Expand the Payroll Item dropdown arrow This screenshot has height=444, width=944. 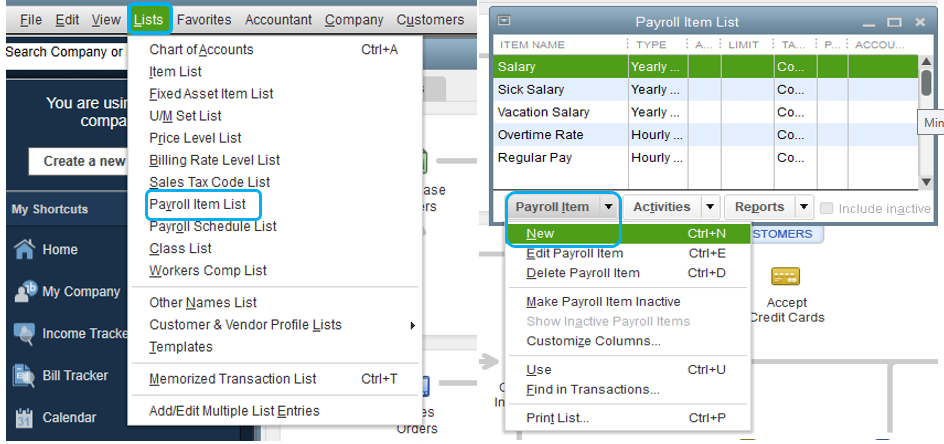608,207
